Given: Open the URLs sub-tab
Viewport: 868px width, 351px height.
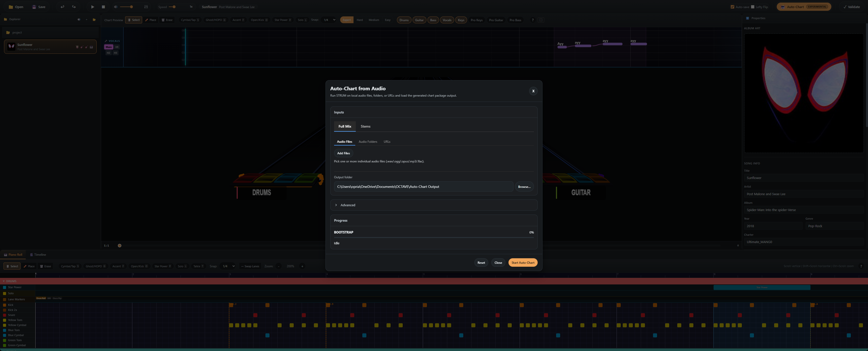Looking at the screenshot, I should pos(387,141).
